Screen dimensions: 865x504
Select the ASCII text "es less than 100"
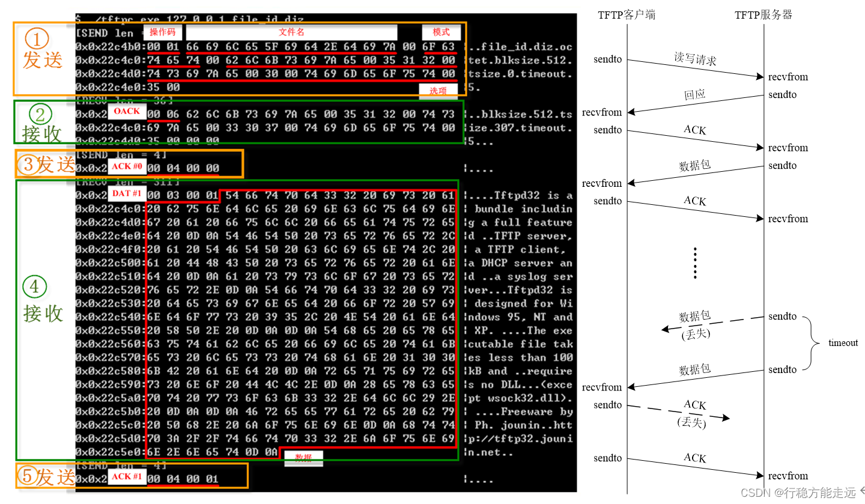point(521,357)
